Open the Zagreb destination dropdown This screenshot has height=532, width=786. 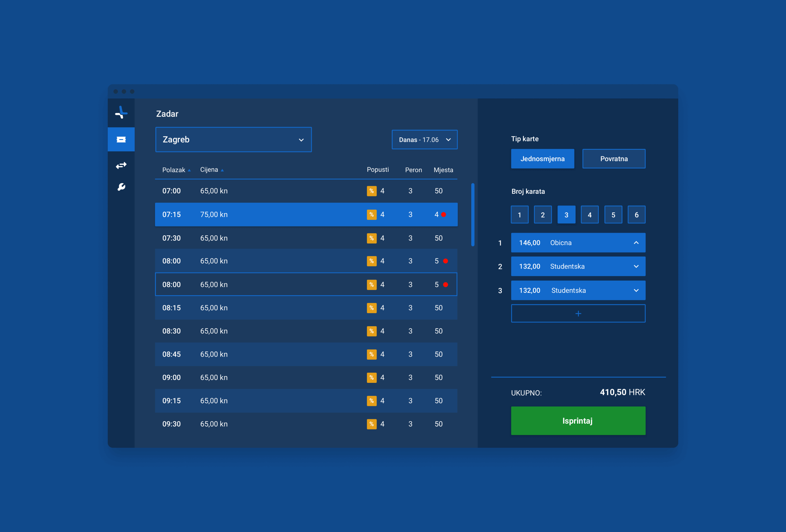point(233,140)
